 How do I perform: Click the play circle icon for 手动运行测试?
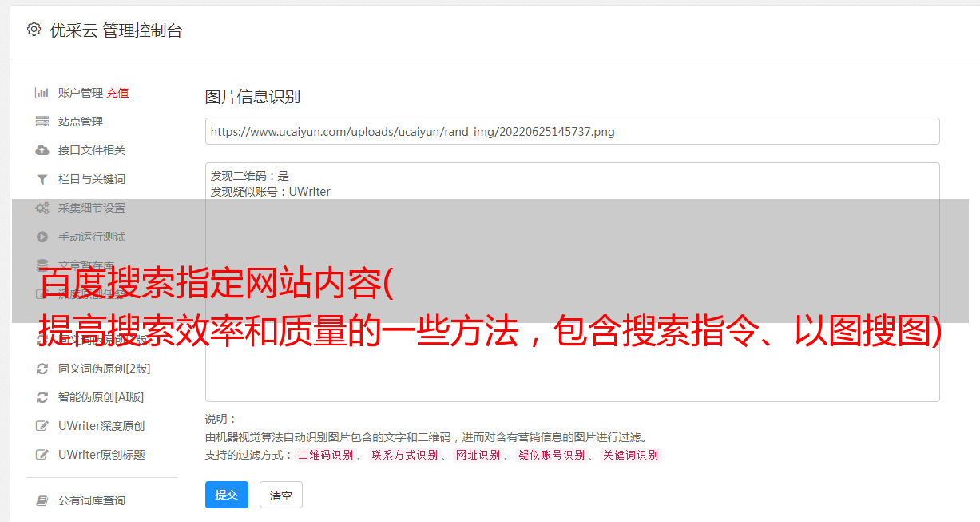(x=42, y=237)
